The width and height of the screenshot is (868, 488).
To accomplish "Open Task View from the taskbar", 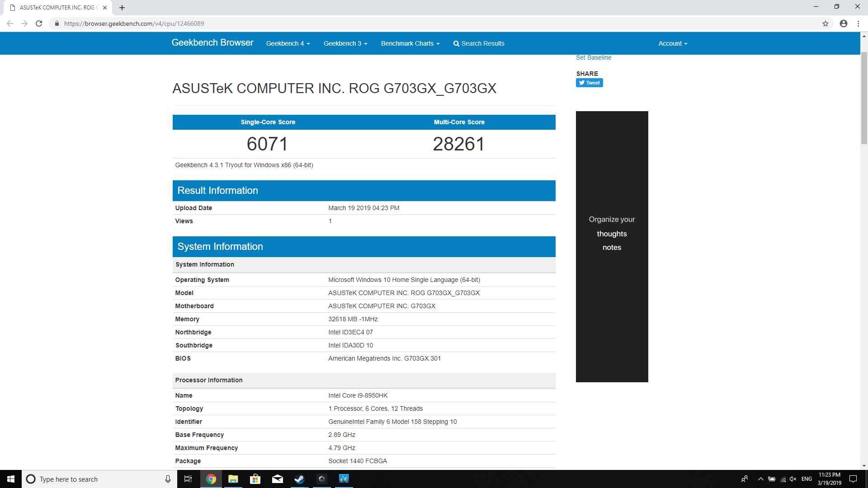I will tap(188, 479).
